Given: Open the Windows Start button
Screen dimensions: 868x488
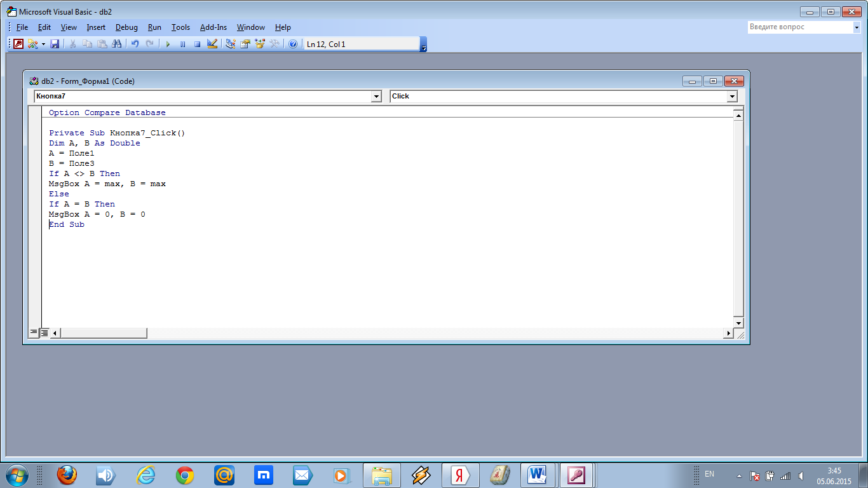Looking at the screenshot, I should (17, 475).
